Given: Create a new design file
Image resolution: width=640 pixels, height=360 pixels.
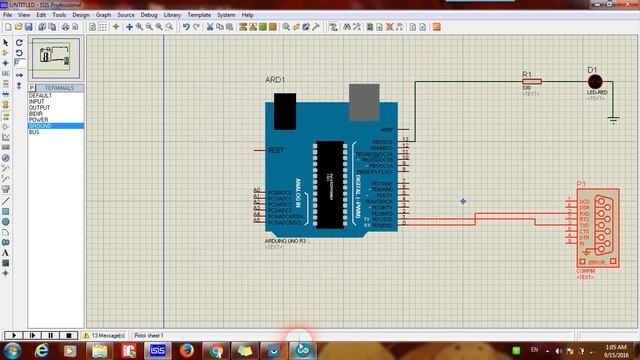Looking at the screenshot, I should 8,27.
